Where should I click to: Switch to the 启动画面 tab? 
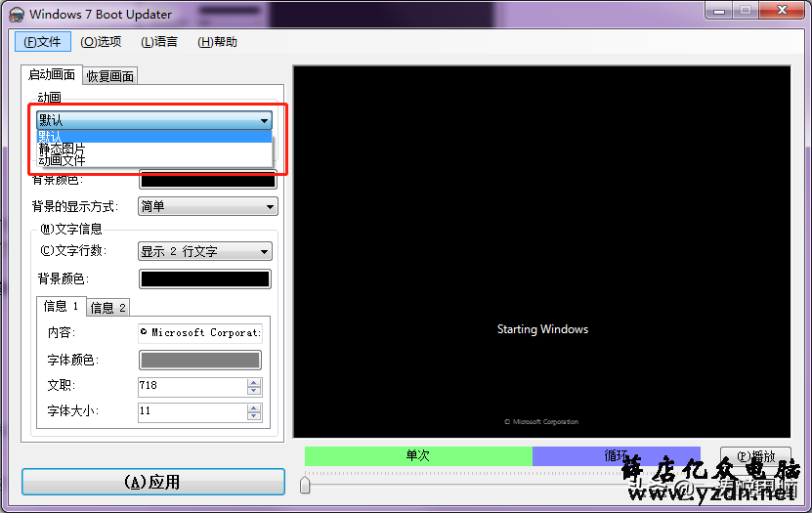(51, 74)
